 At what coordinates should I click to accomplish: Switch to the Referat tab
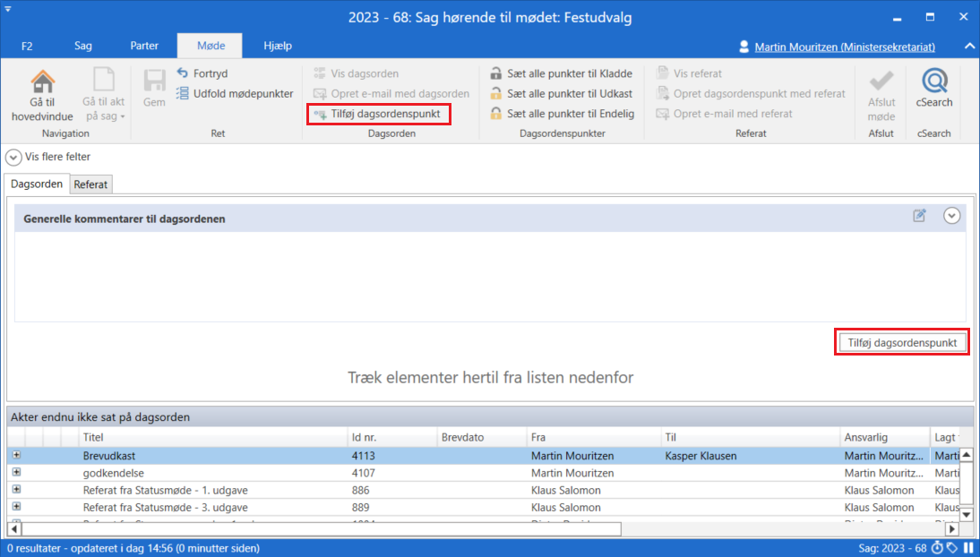[90, 184]
